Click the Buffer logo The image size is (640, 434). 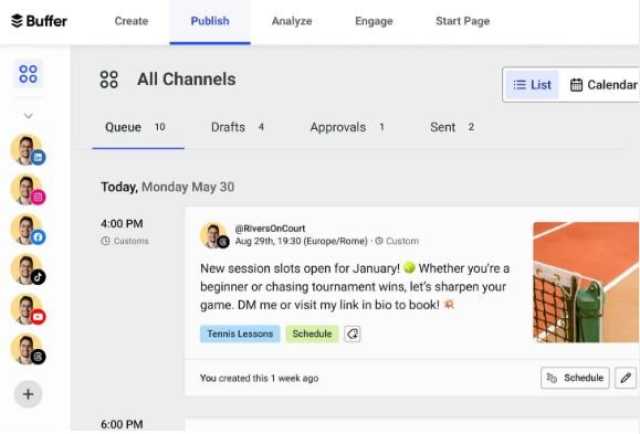click(x=39, y=21)
